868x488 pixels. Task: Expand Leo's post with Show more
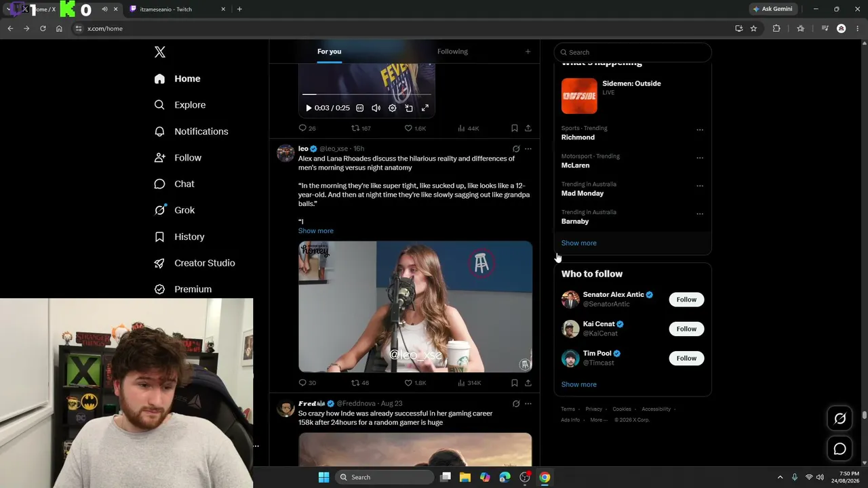tap(316, 230)
